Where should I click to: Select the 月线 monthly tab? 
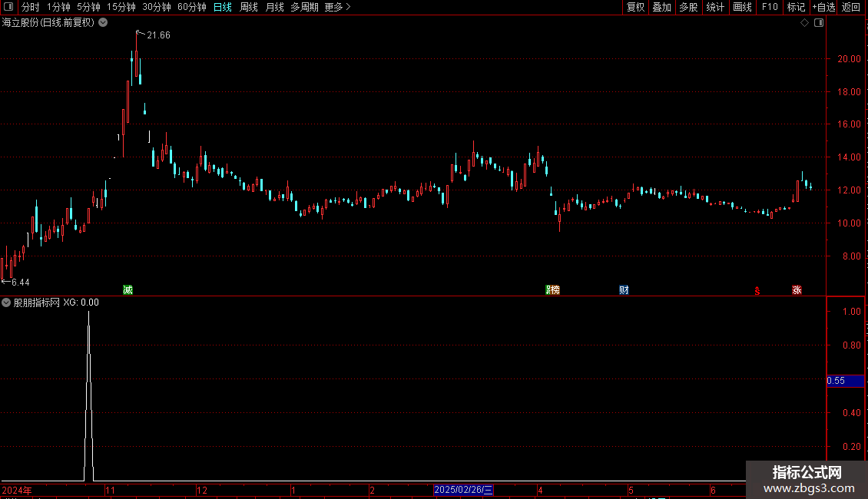274,7
